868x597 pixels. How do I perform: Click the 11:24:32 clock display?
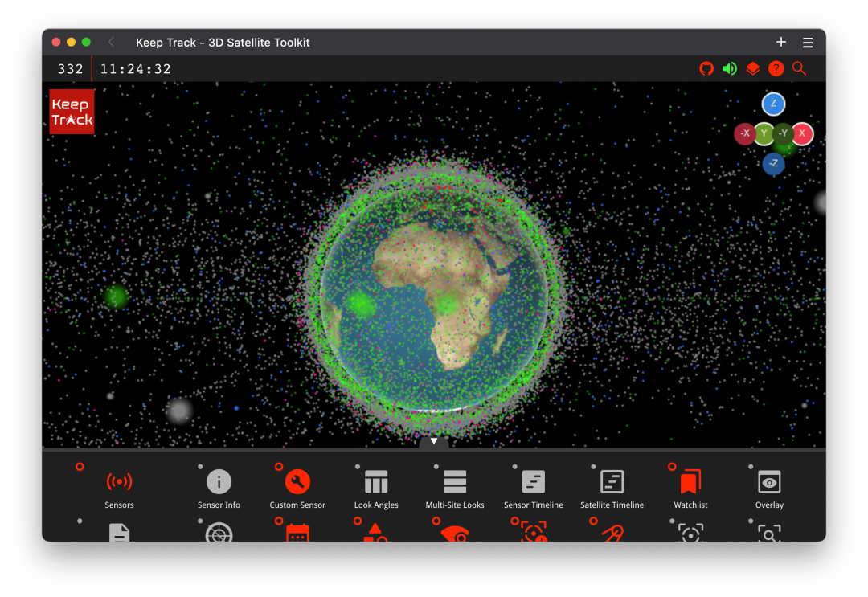(136, 69)
